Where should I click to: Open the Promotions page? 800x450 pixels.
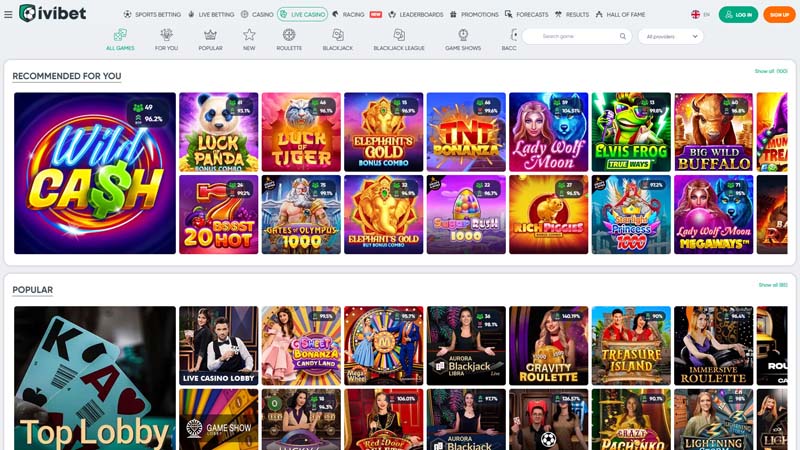click(x=474, y=14)
